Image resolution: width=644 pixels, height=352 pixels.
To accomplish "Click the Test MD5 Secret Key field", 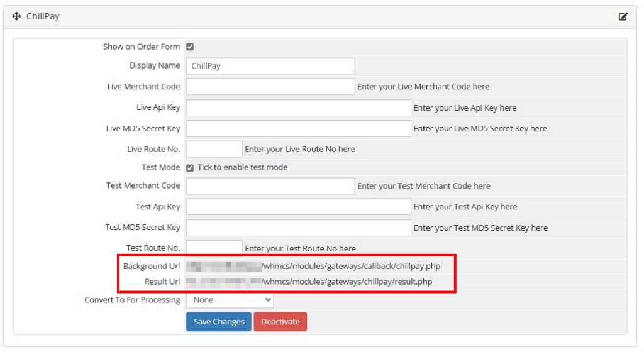I will click(299, 228).
